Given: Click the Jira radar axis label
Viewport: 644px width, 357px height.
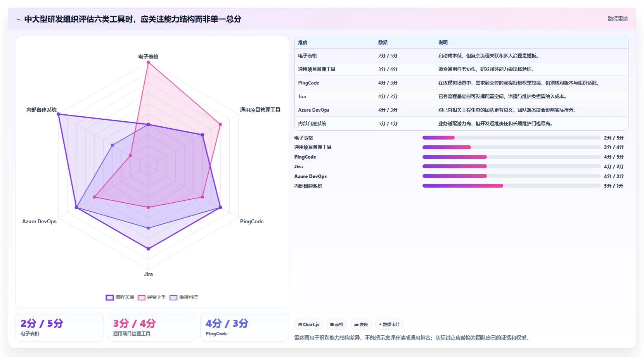Looking at the screenshot, I should (148, 274).
